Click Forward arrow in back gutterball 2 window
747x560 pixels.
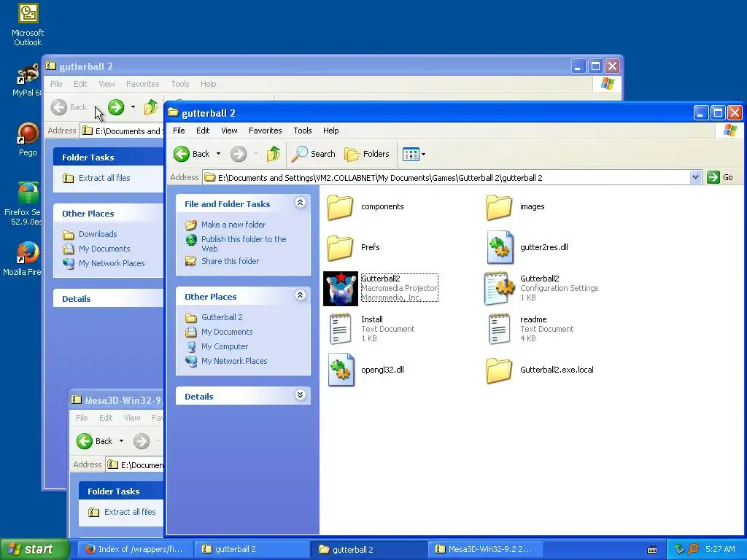[x=116, y=107]
